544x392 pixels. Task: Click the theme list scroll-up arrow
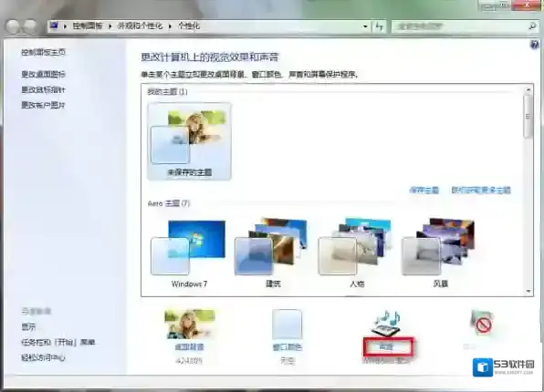click(x=528, y=89)
